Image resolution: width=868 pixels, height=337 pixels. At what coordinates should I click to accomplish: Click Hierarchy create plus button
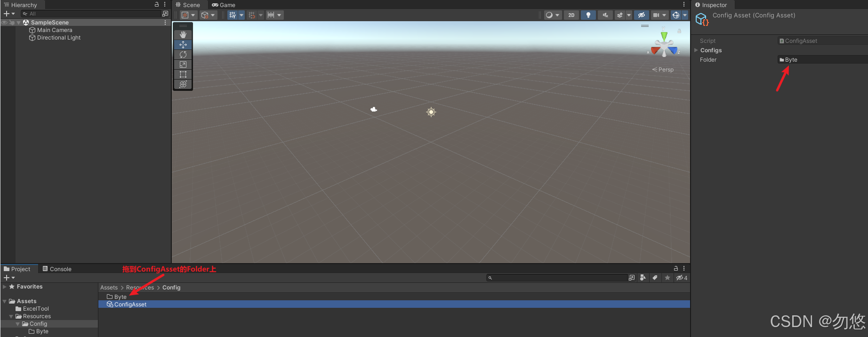9,14
